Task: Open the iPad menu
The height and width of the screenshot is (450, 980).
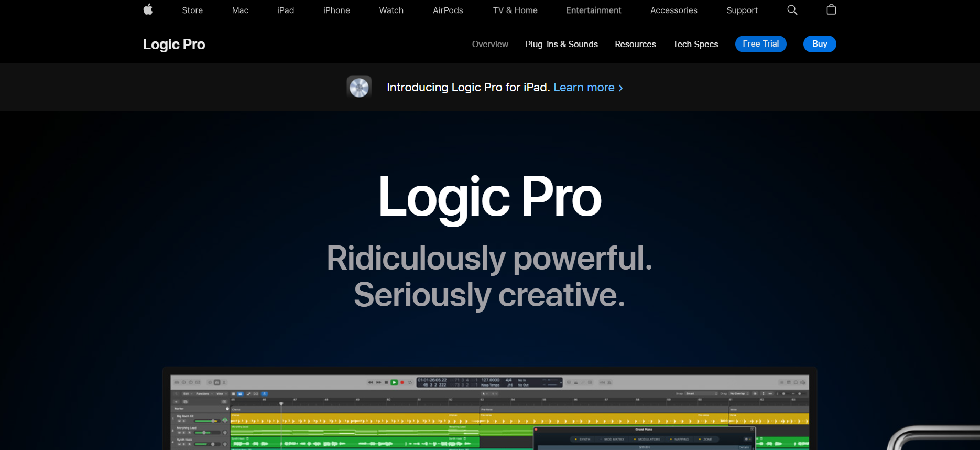Action: tap(286, 10)
